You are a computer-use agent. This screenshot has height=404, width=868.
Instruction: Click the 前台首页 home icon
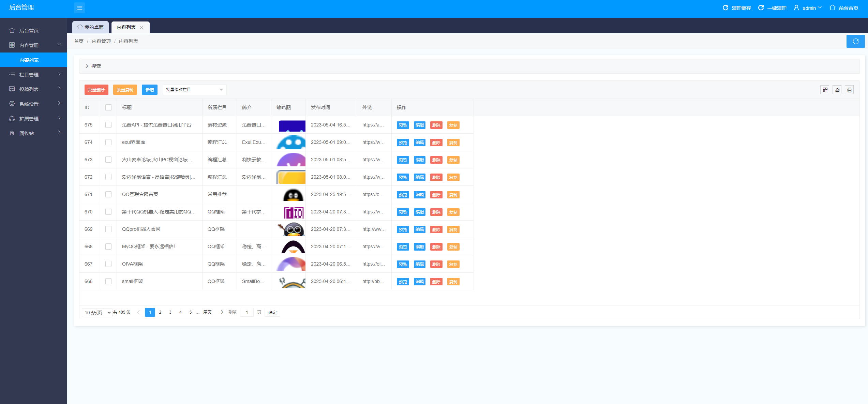(833, 8)
